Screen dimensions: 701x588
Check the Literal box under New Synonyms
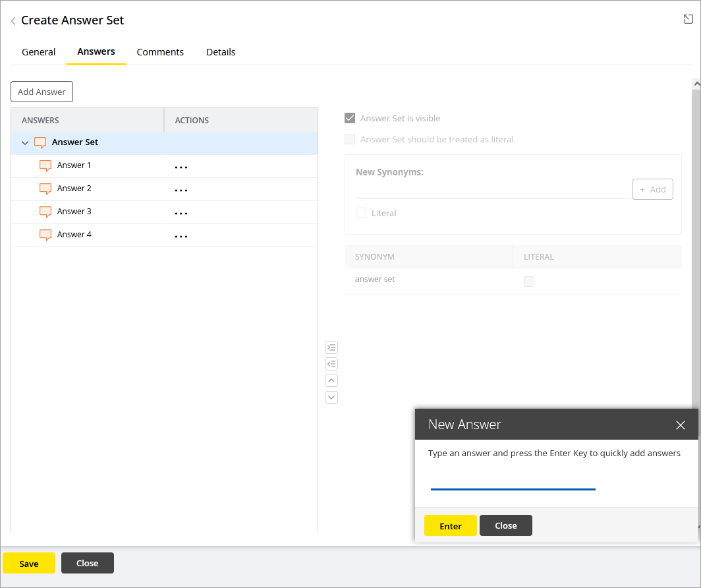click(x=361, y=214)
